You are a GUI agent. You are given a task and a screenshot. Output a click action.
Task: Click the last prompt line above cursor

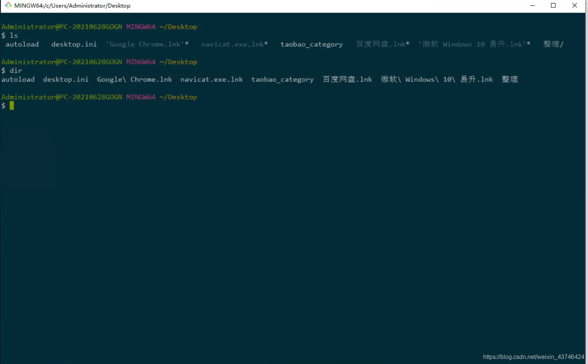pyautogui.click(x=99, y=97)
